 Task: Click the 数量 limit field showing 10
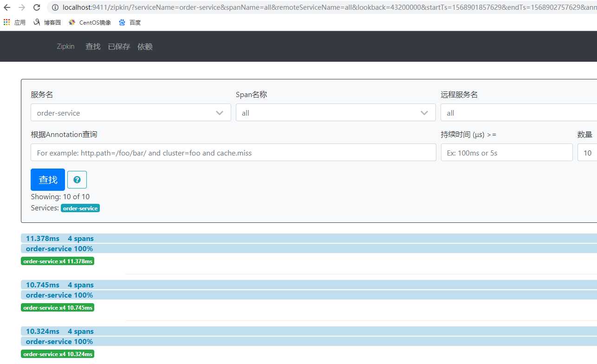point(587,152)
